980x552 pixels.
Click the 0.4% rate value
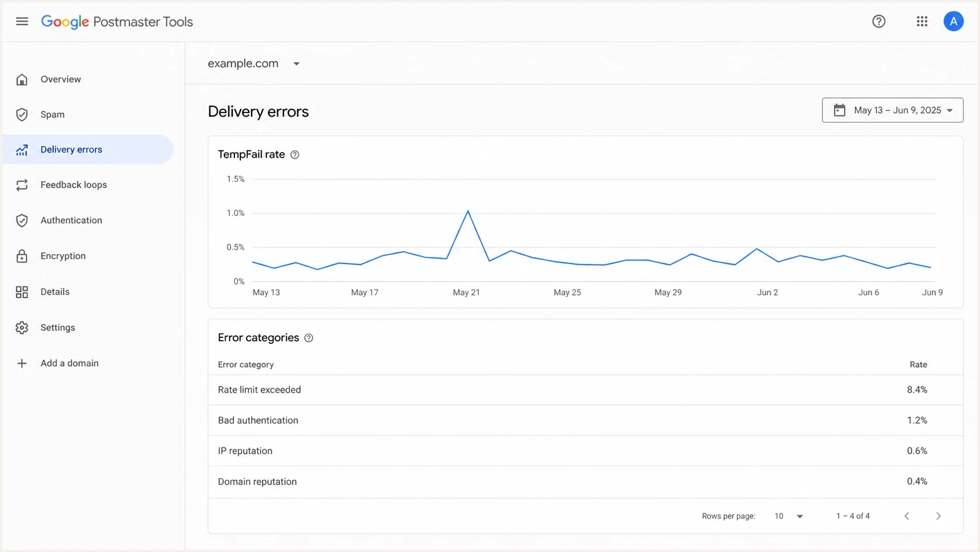point(917,482)
